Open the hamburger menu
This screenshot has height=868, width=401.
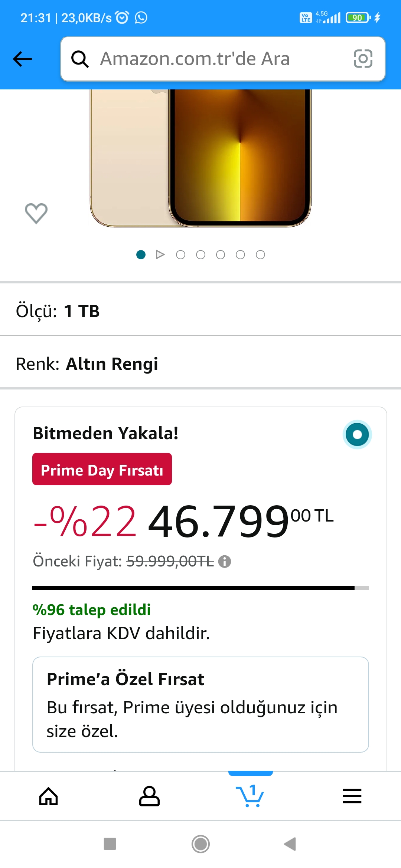coord(352,796)
